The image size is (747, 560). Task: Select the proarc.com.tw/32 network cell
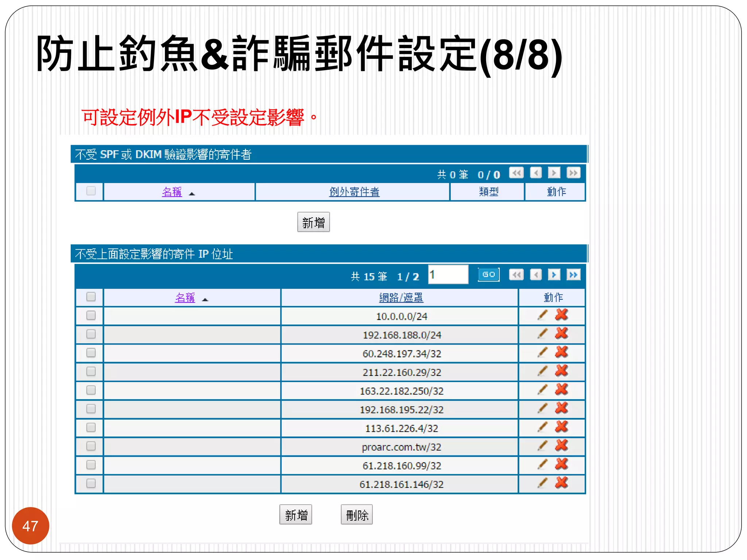click(x=400, y=447)
